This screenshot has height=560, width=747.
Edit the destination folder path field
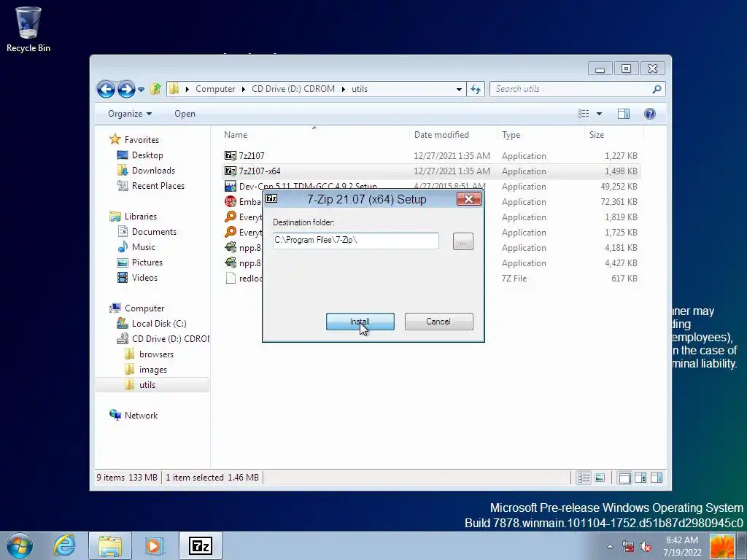click(x=356, y=241)
